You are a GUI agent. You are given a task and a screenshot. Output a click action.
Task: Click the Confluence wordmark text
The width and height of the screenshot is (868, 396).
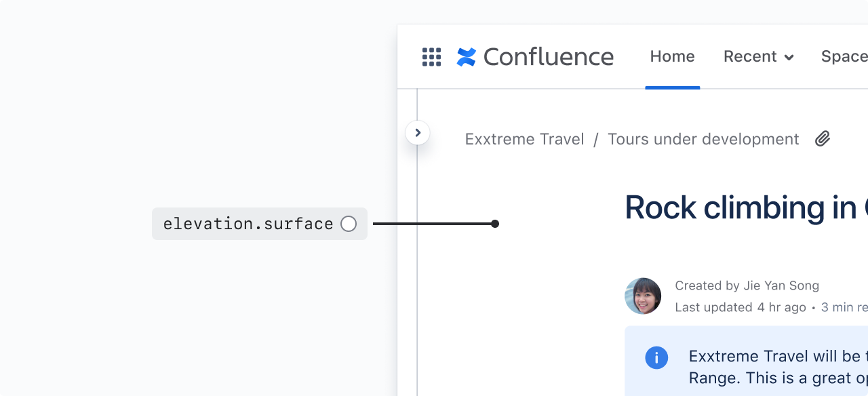click(548, 57)
